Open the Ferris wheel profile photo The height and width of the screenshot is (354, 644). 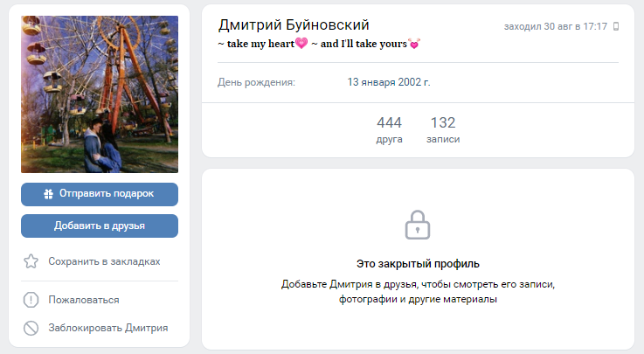point(100,94)
